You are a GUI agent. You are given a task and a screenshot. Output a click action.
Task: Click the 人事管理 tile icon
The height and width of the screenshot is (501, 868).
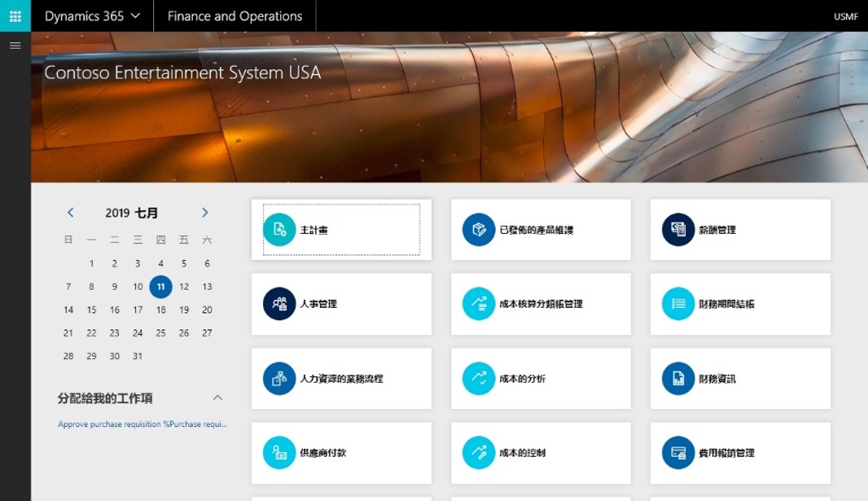tap(279, 303)
